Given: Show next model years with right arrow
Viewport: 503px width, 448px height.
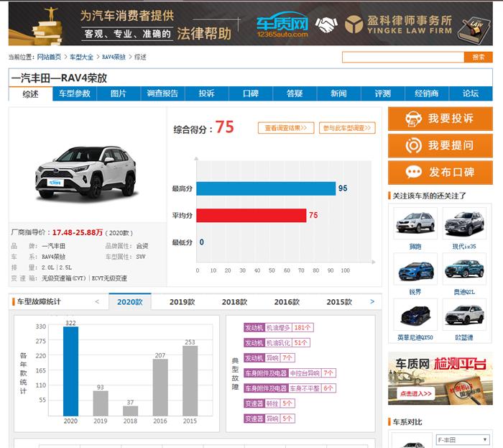Looking at the screenshot, I should pyautogui.click(x=372, y=301).
